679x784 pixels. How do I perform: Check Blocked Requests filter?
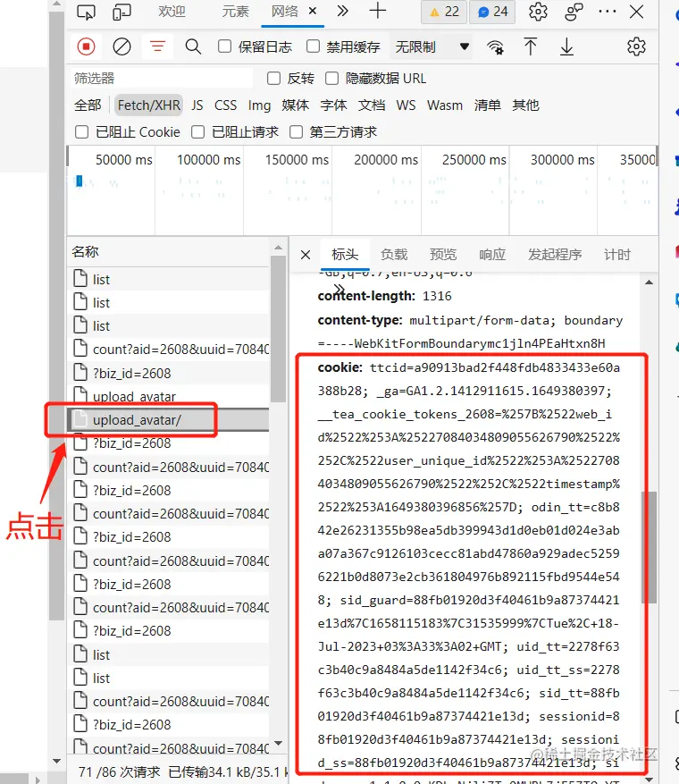point(197,132)
